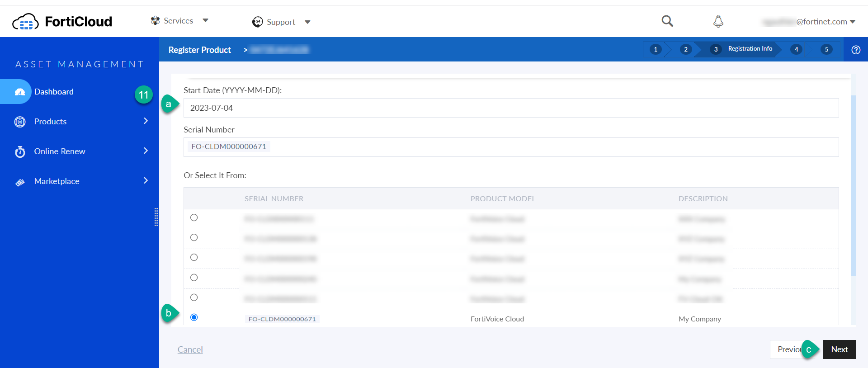Click the Start Date input field
Image resolution: width=868 pixels, height=368 pixels.
click(x=511, y=108)
